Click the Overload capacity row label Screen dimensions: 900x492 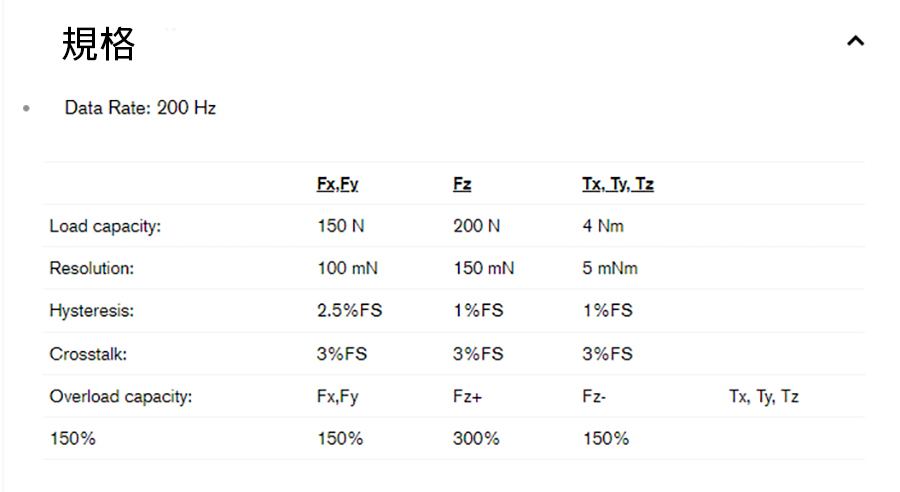click(x=120, y=396)
